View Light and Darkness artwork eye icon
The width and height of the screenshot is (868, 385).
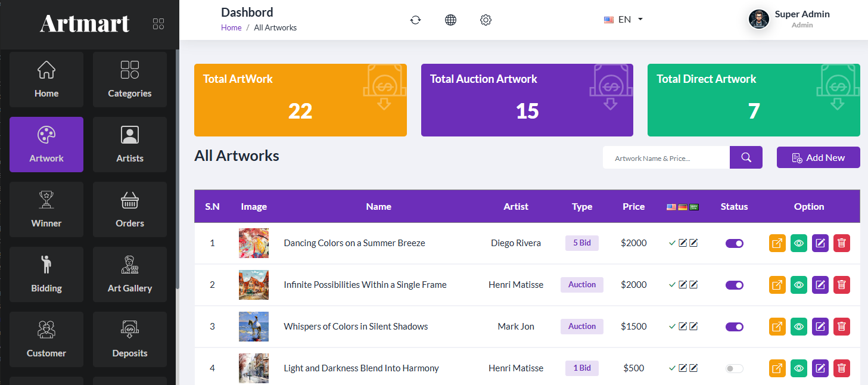pos(798,368)
